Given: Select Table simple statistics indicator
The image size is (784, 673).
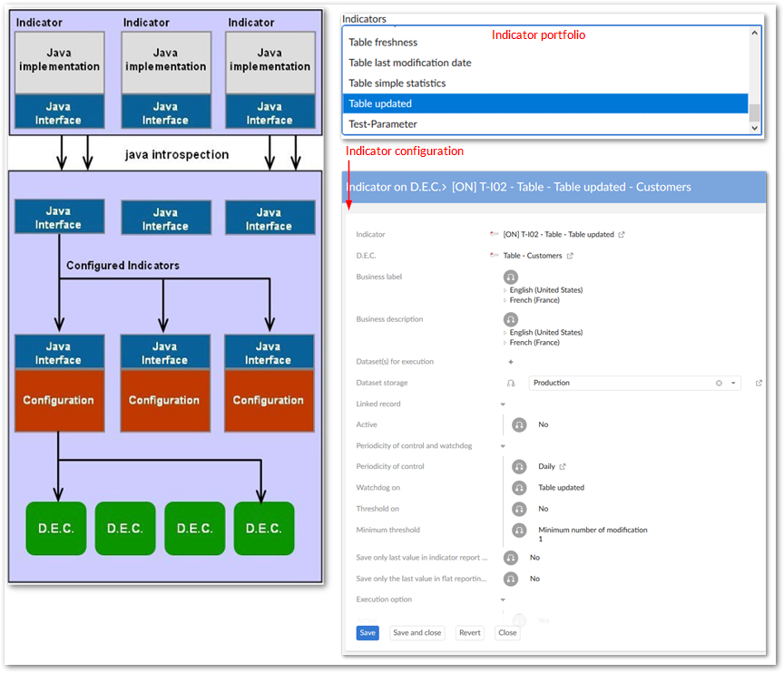Looking at the screenshot, I should click(x=397, y=83).
